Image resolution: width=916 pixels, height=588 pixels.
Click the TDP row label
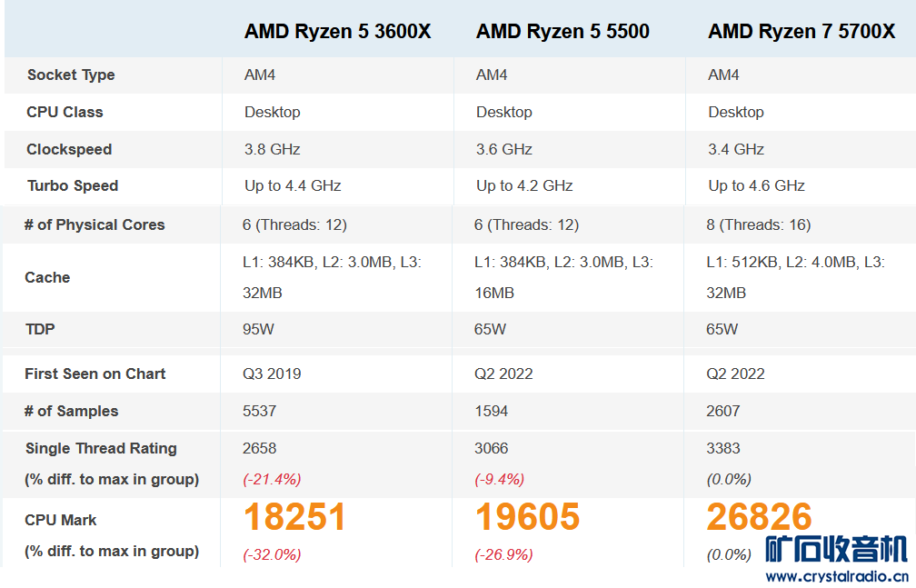click(40, 330)
